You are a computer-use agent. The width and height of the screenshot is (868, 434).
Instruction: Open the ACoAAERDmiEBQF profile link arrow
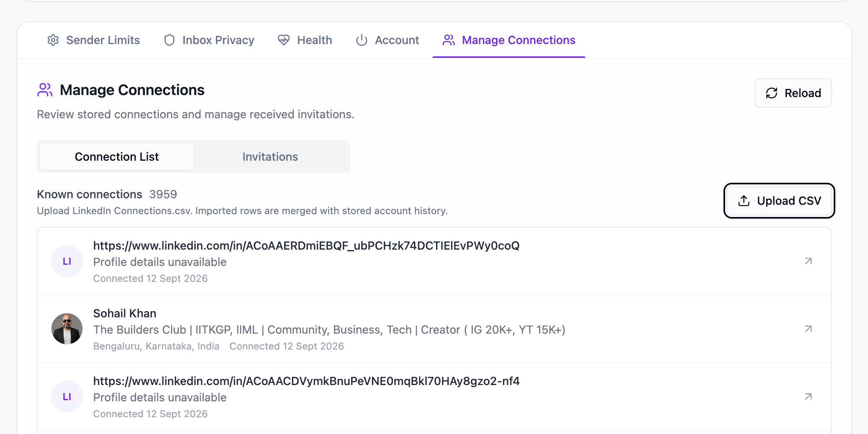click(808, 261)
